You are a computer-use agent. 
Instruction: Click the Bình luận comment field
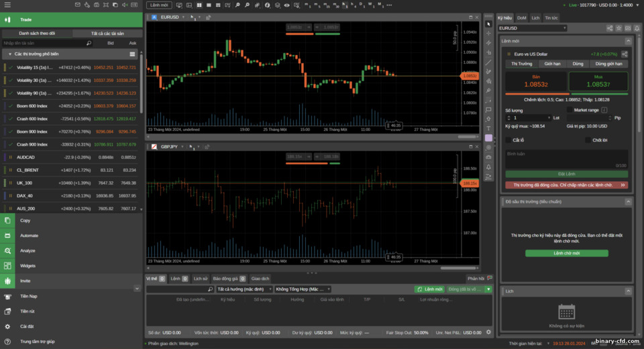point(566,159)
